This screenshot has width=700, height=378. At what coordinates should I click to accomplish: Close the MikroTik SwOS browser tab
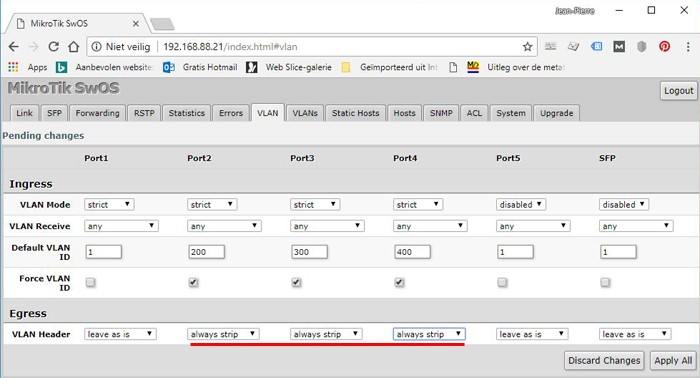coord(136,24)
